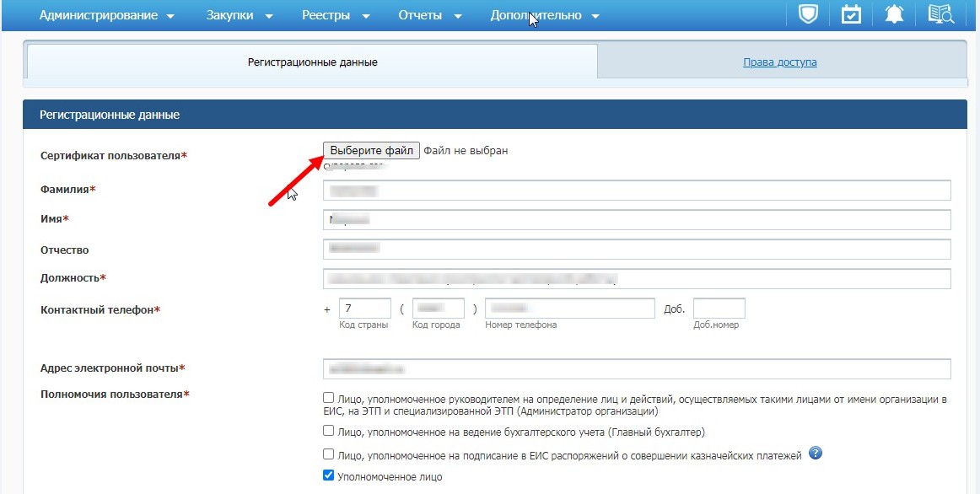
Task: Open the Отчеты menu
Action: coord(429,15)
